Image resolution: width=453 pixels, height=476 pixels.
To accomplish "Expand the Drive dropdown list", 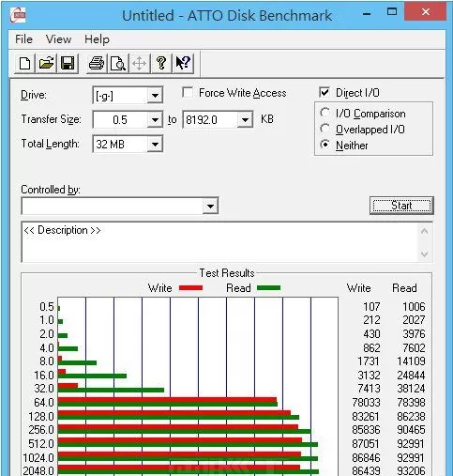I will tap(155, 95).
